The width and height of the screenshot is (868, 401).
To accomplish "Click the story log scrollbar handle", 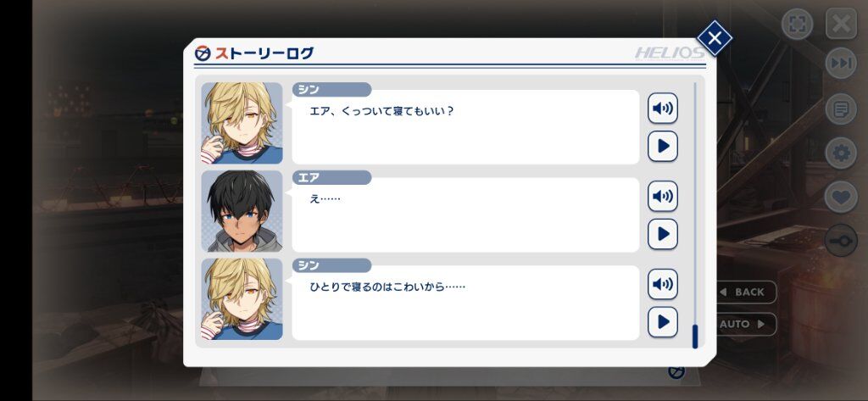I will (695, 337).
